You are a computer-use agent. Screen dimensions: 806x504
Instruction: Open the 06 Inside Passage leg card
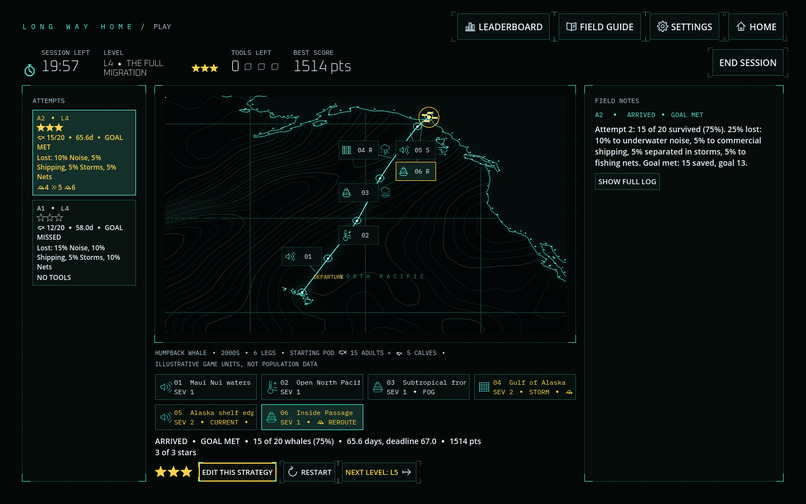312,417
